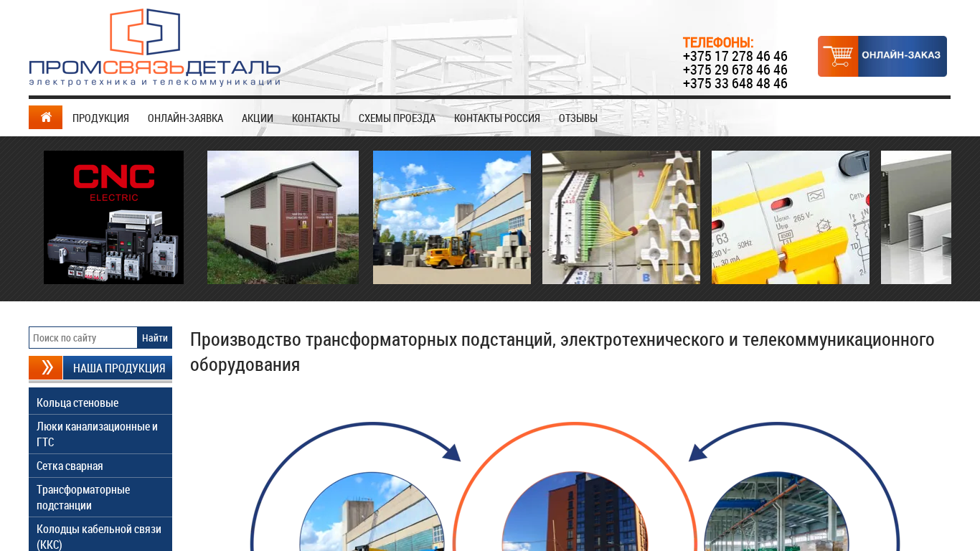Screen dimensions: 980x551
Task: Click the Производство трансформаторных подстанций page heading
Action: [x=562, y=352]
